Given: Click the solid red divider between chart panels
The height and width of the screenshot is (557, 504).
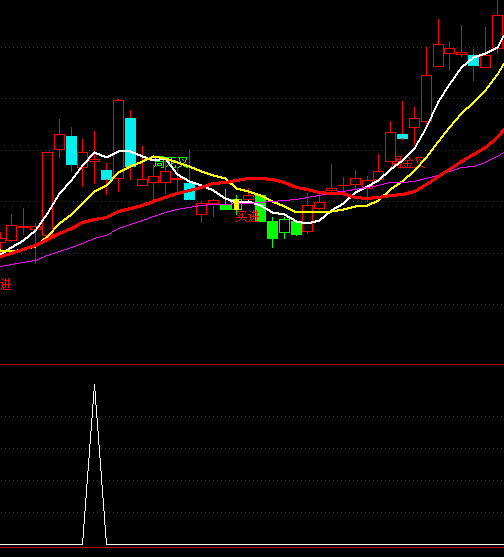Looking at the screenshot, I should (x=252, y=364).
